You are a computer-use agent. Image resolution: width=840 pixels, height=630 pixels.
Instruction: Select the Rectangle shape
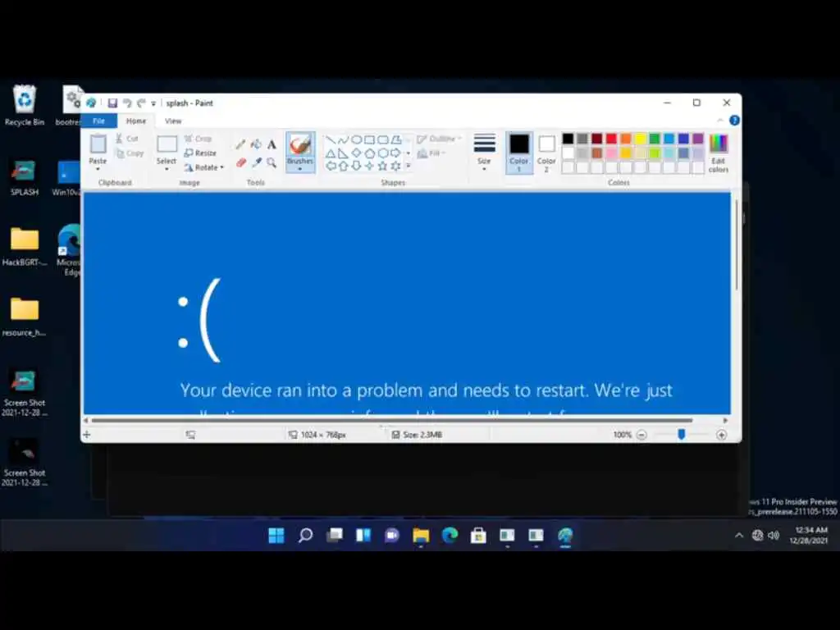coord(370,139)
